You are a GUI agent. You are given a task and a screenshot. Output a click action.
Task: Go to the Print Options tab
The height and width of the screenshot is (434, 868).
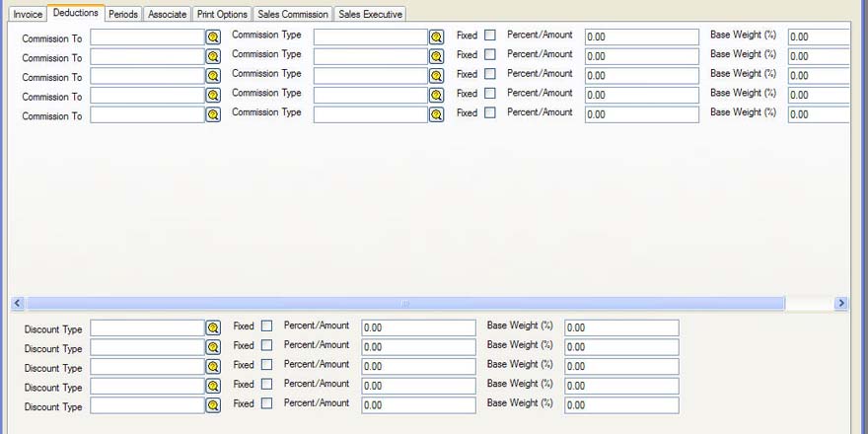(x=222, y=14)
